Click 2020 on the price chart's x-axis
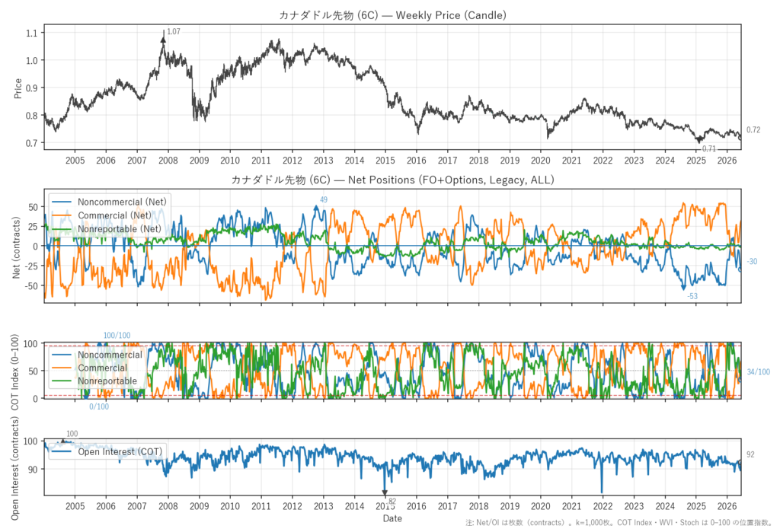The image size is (780, 532). click(x=541, y=161)
